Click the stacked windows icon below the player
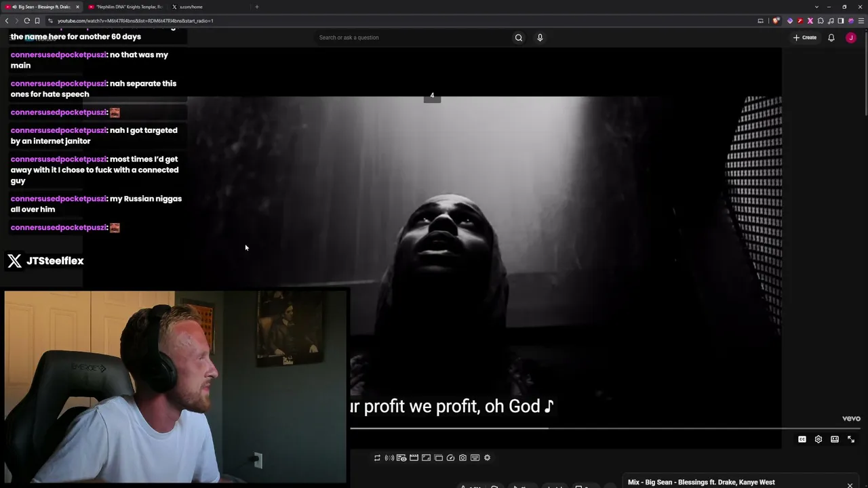The height and width of the screenshot is (488, 868). tap(438, 457)
